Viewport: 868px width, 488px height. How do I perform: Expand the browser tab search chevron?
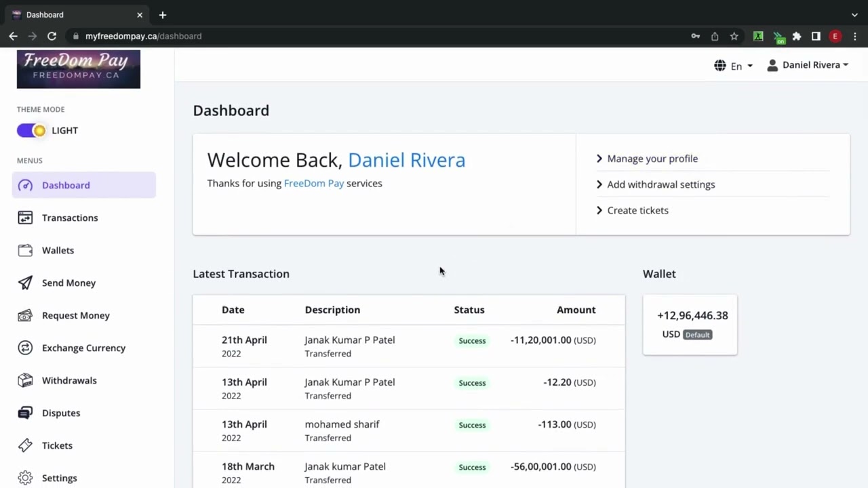pyautogui.click(x=854, y=14)
